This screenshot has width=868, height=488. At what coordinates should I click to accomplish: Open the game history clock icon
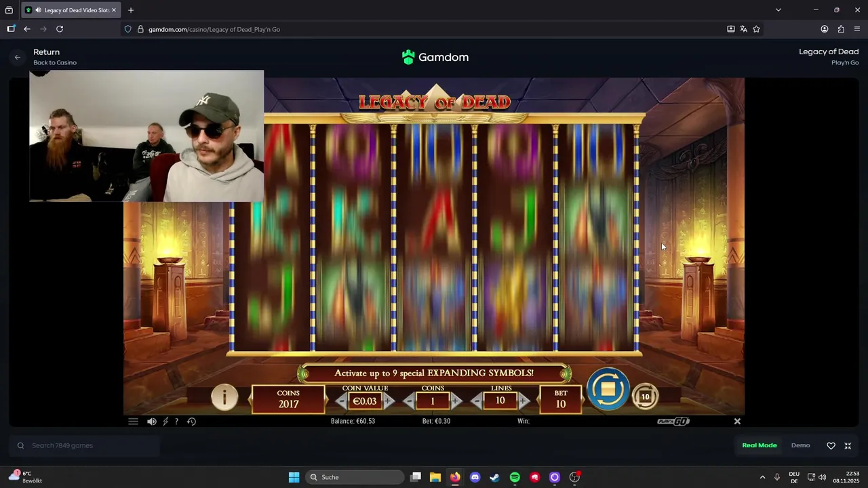[191, 421]
